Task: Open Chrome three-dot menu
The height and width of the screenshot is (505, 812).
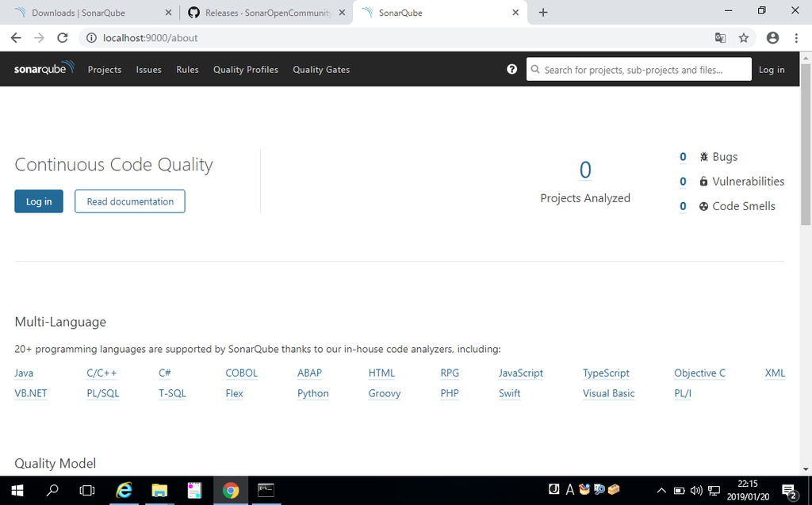Action: 796,38
